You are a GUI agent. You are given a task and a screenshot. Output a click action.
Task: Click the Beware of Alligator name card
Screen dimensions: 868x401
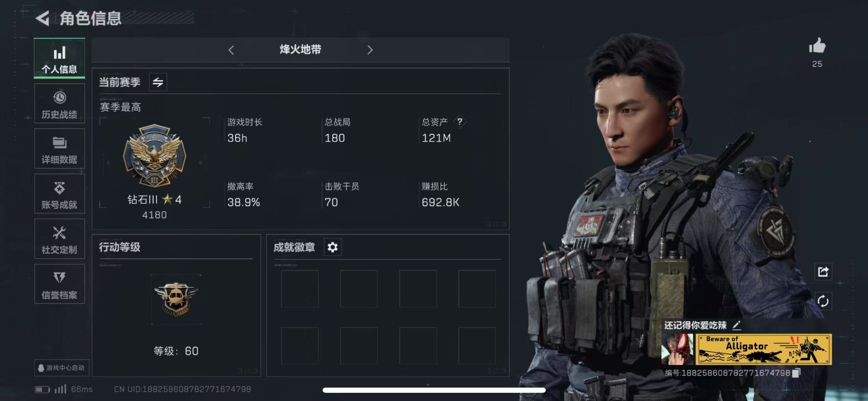tap(764, 349)
